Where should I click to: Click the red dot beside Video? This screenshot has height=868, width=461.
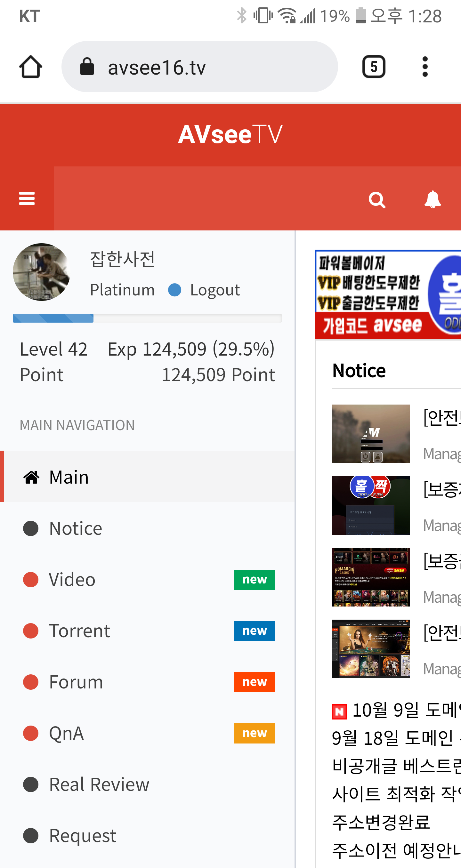point(31,580)
